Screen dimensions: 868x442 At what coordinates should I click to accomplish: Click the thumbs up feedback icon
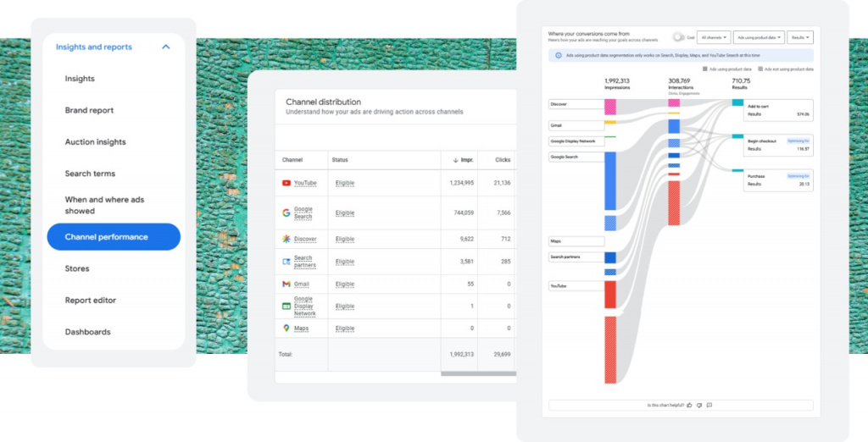[x=689, y=405]
